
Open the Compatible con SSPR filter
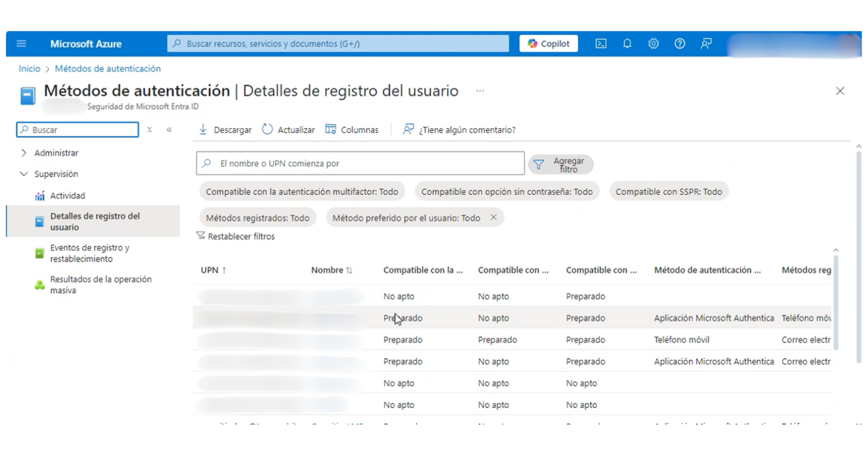[669, 192]
